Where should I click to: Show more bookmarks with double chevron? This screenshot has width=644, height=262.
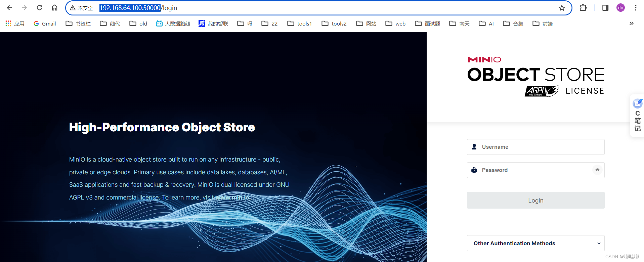click(x=631, y=24)
